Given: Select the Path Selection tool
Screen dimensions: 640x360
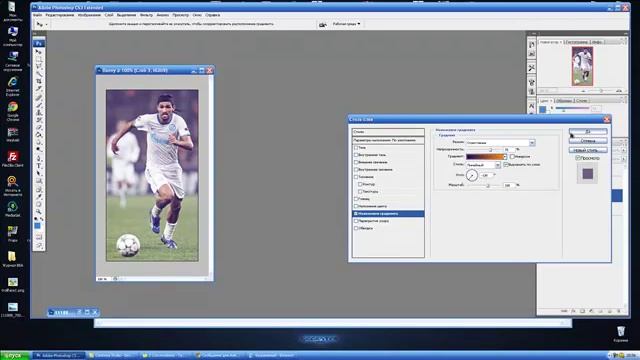Looking at the screenshot, I should (39, 173).
